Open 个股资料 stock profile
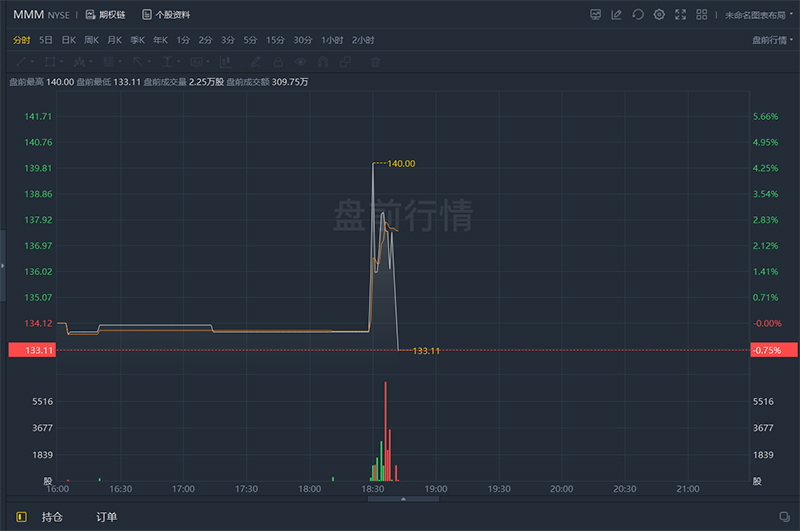Viewport: 800px width, 531px height. (x=166, y=15)
